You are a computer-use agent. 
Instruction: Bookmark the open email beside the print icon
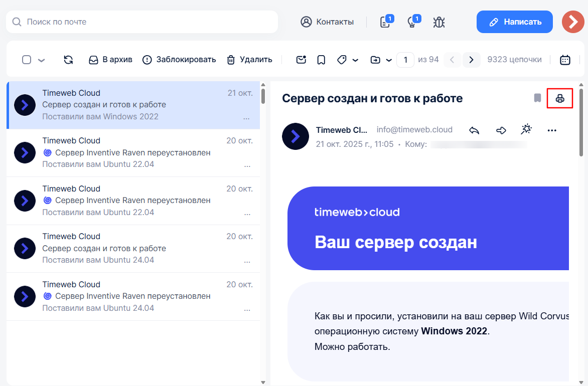537,98
